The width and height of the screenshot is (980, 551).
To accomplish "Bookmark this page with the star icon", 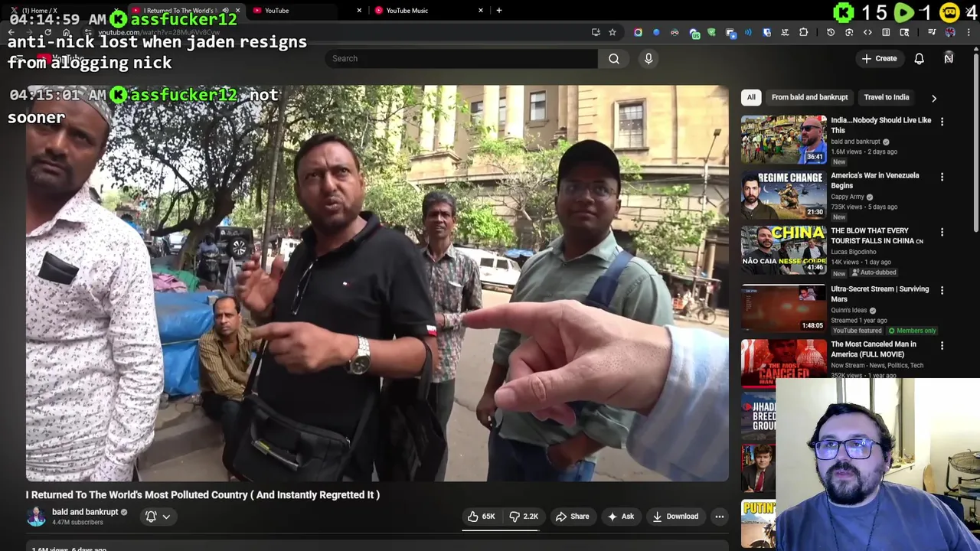I will click(612, 32).
